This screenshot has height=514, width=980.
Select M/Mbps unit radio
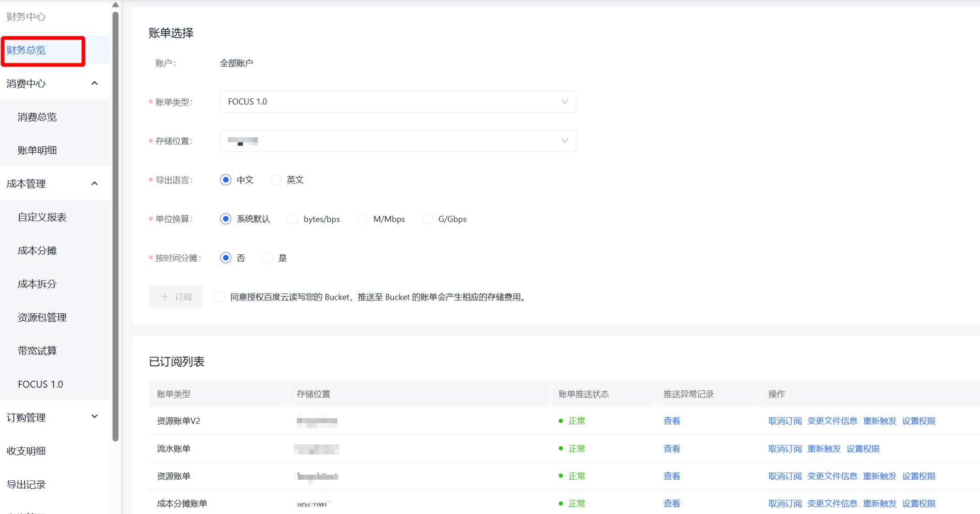(362, 219)
